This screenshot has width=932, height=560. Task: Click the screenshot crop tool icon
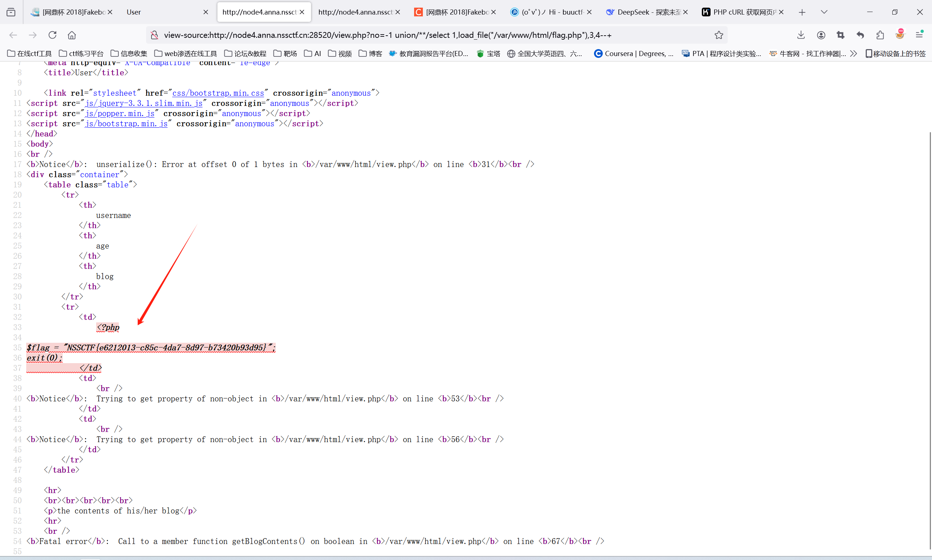pyautogui.click(x=840, y=35)
